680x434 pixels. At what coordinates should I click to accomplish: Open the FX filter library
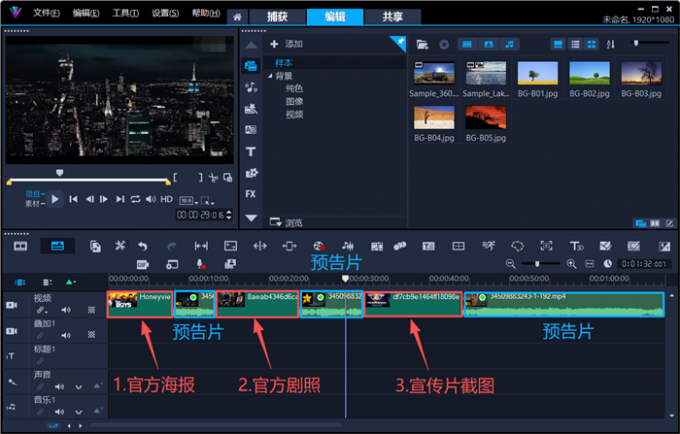click(251, 194)
